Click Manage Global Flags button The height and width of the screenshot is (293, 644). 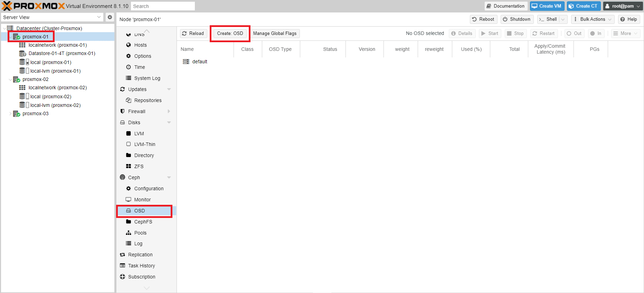(275, 34)
